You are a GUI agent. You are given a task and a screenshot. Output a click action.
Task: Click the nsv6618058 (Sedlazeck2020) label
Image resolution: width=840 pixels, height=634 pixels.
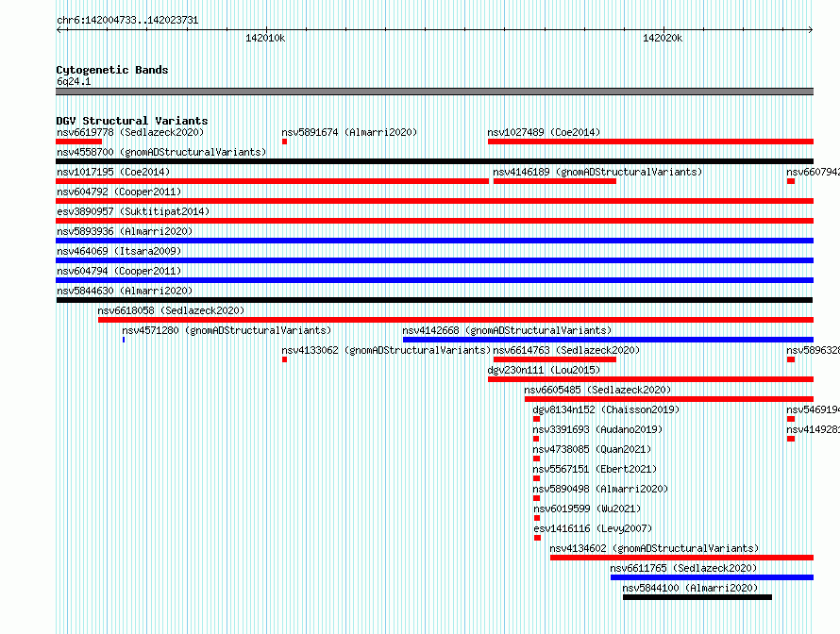click(x=171, y=310)
